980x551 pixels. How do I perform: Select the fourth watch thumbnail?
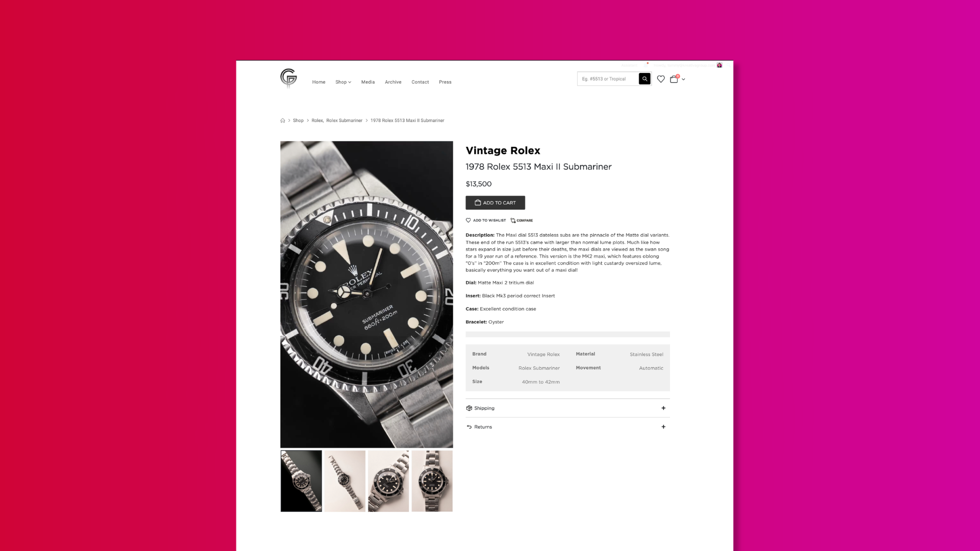tap(432, 481)
